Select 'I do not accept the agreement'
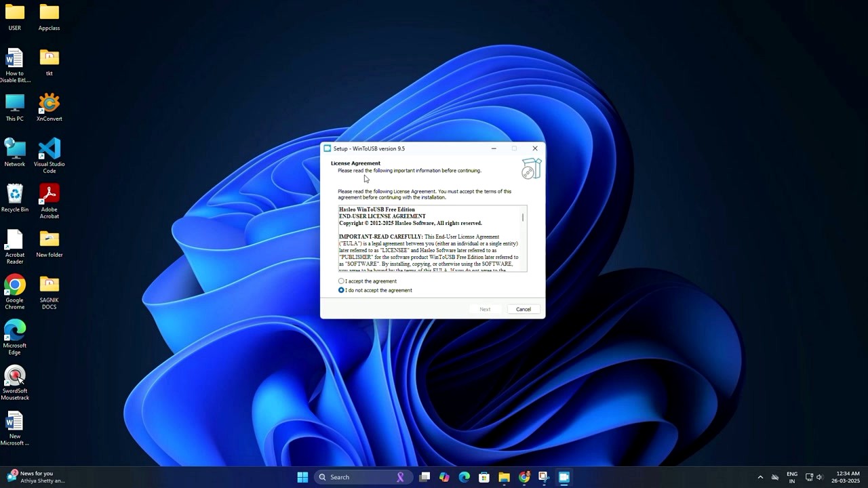The height and width of the screenshot is (488, 868). 341,290
